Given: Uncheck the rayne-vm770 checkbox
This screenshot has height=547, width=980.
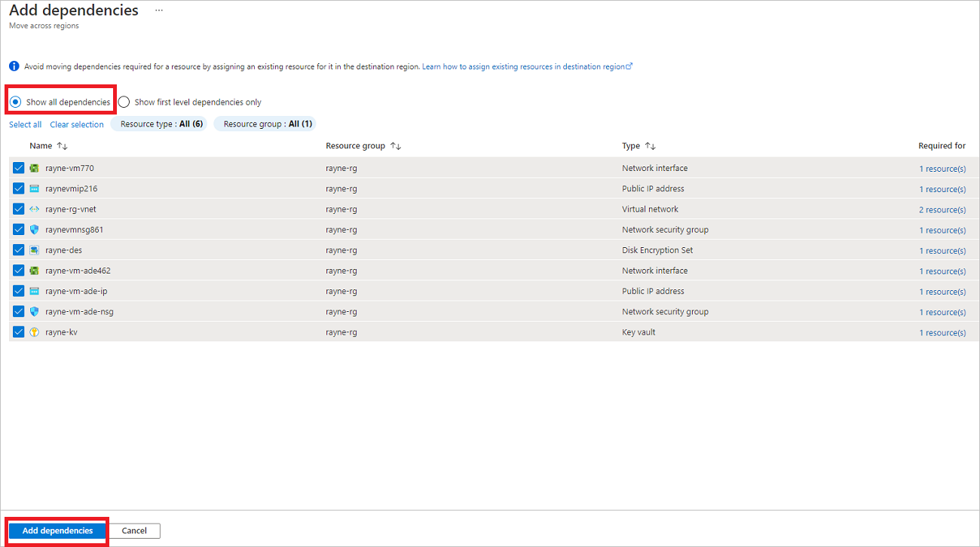Looking at the screenshot, I should 19,168.
